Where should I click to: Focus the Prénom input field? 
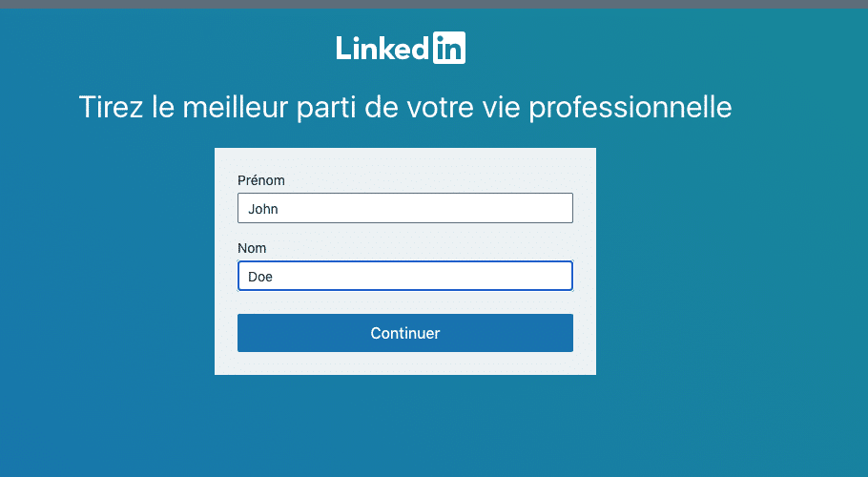click(405, 208)
